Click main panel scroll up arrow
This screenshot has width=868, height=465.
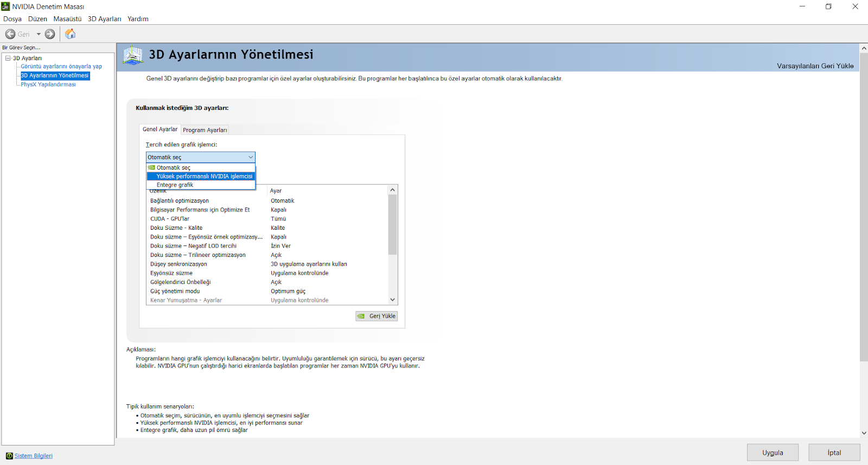[864, 48]
